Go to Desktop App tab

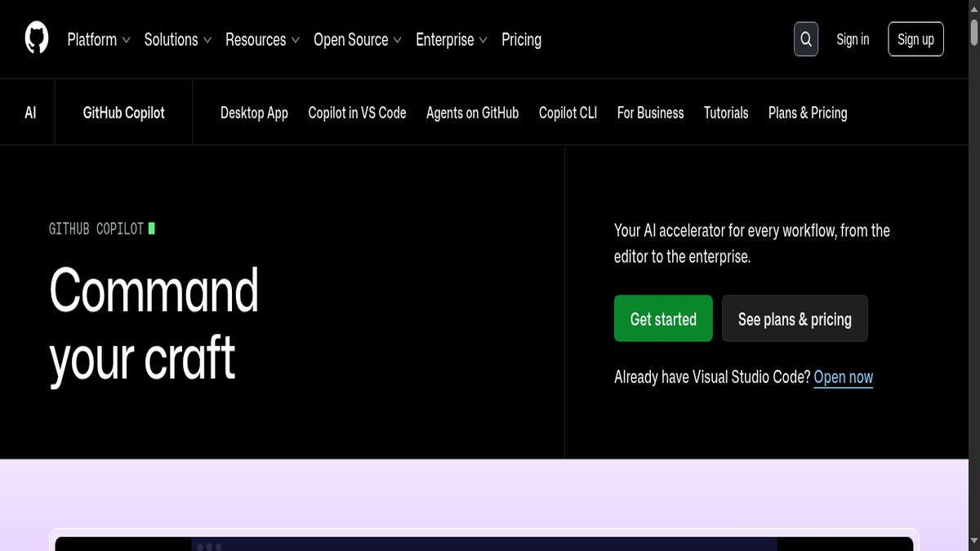[254, 113]
